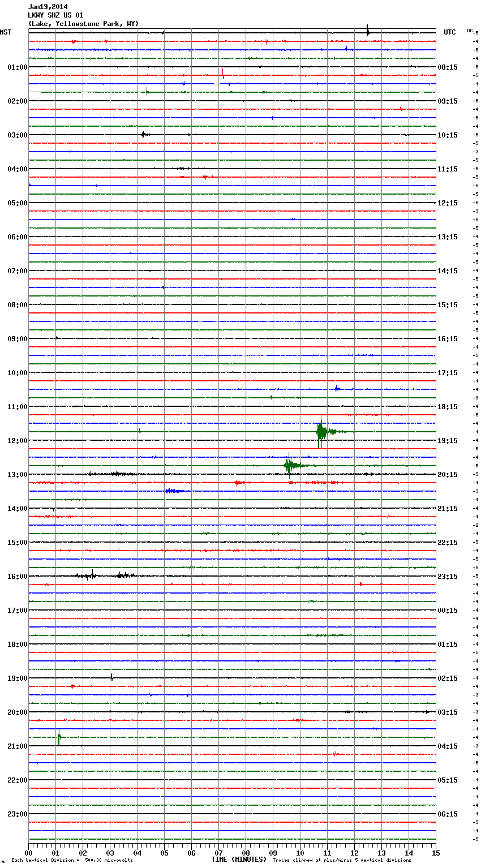Select the 03:00 MST row label

pyautogui.click(x=17, y=135)
